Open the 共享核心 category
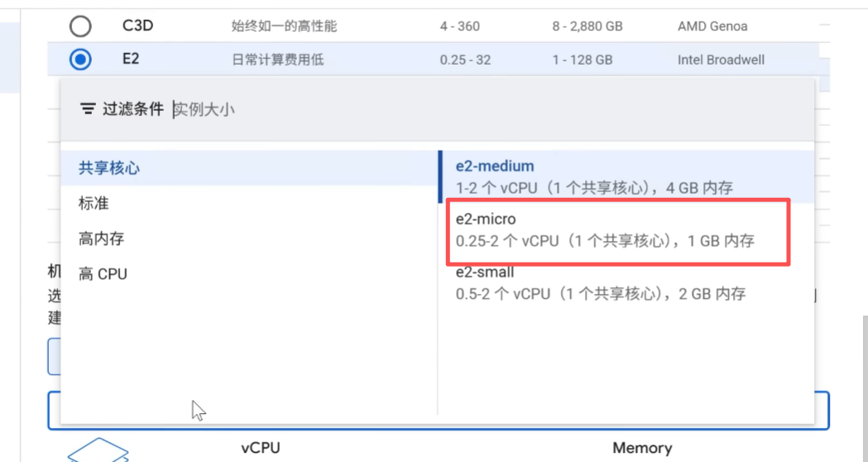The image size is (868, 462). pos(109,168)
